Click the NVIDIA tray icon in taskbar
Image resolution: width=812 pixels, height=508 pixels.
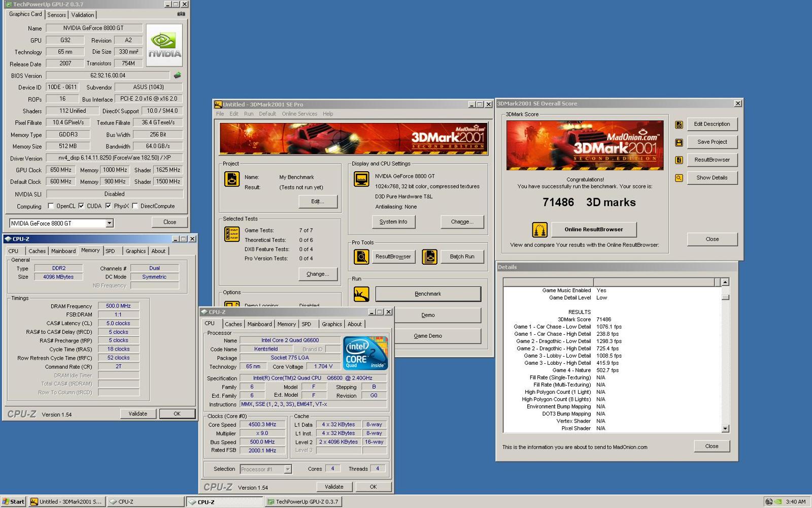click(x=778, y=501)
